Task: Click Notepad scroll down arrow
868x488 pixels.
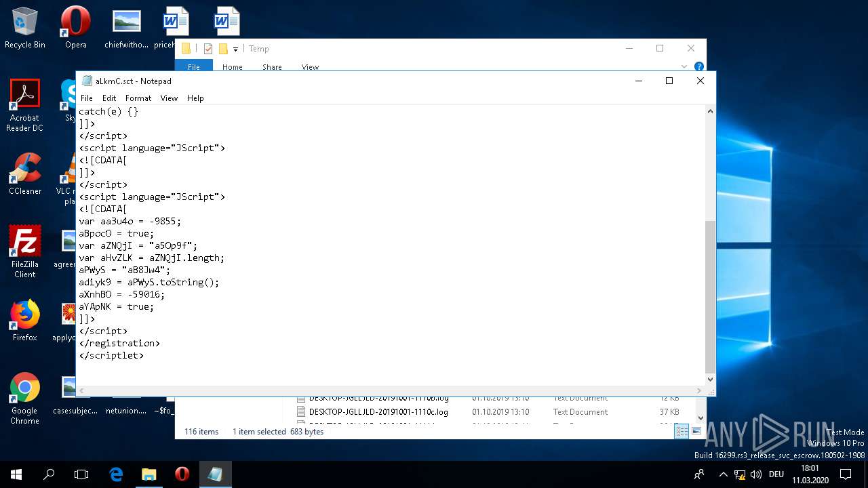Action: (x=710, y=380)
